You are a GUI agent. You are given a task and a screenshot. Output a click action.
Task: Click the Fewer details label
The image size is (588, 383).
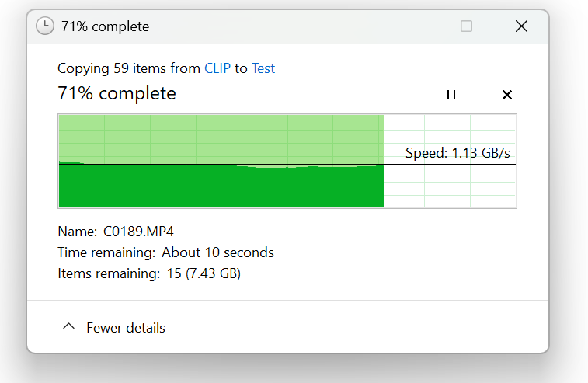126,328
